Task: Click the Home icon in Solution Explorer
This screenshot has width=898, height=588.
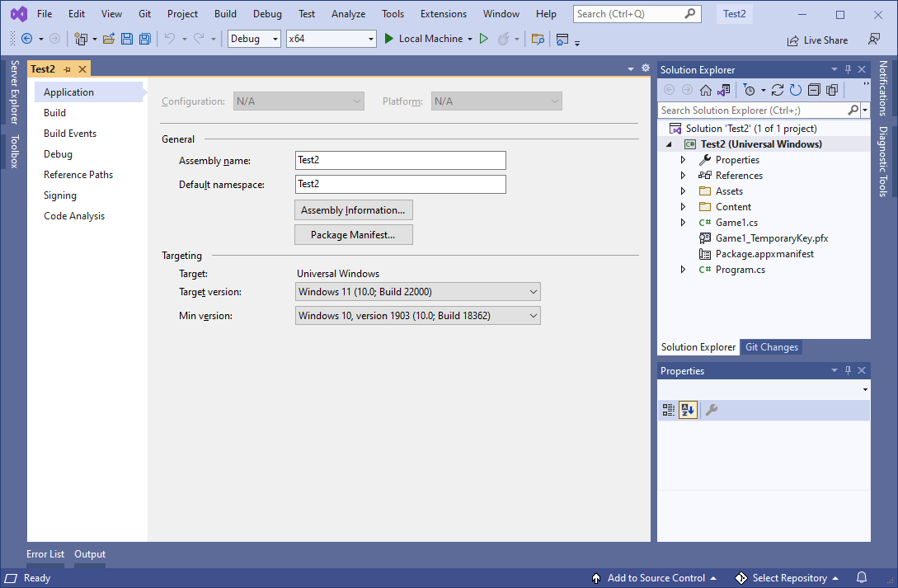Action: pos(706,90)
